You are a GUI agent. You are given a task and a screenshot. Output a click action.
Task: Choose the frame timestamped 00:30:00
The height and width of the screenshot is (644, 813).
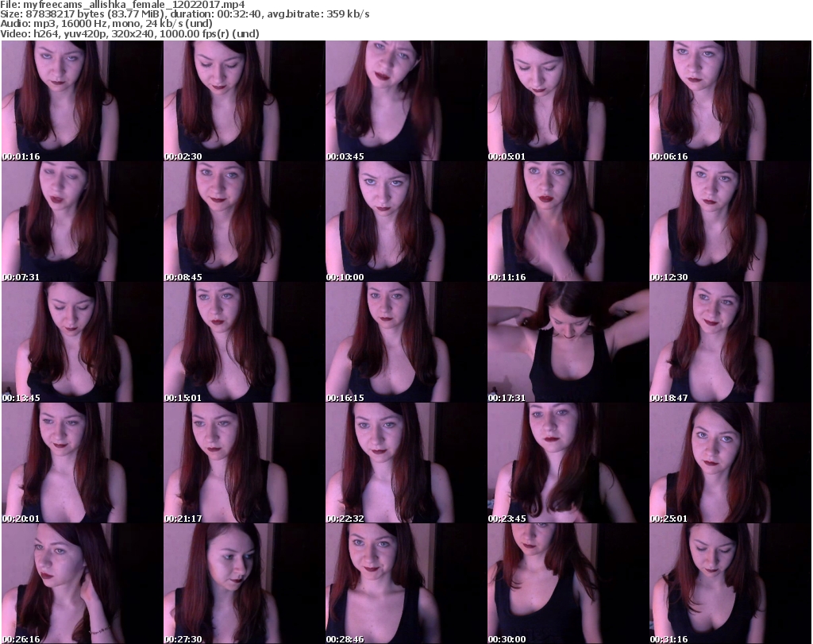tap(568, 584)
